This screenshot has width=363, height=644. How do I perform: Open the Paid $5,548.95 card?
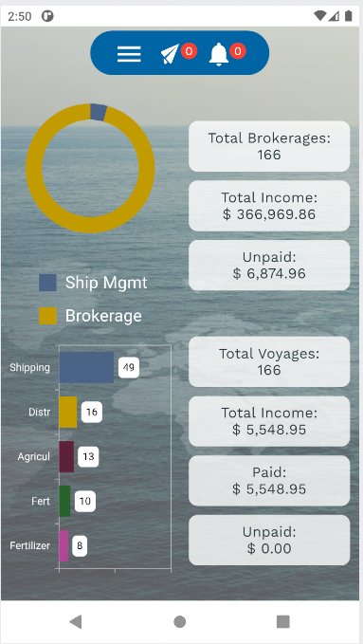pyautogui.click(x=269, y=481)
